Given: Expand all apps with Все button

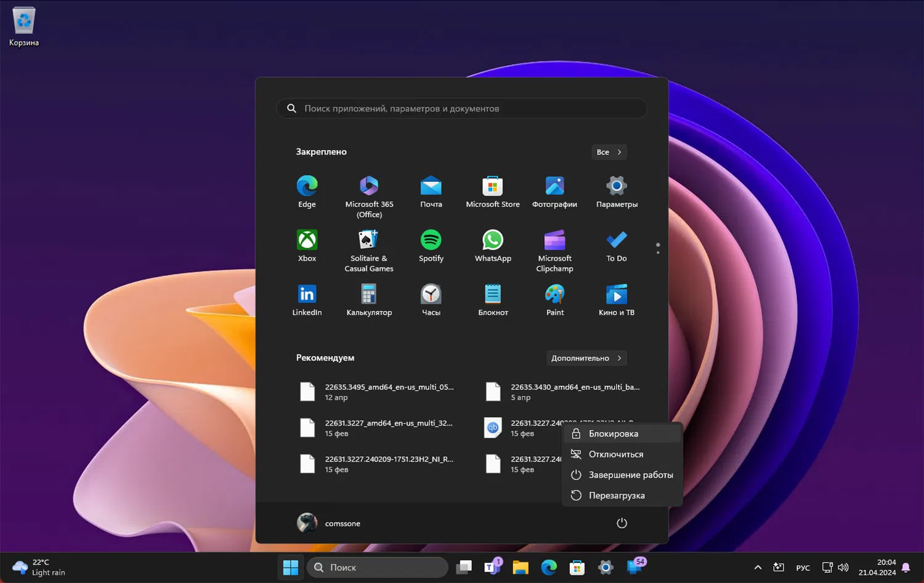Looking at the screenshot, I should coord(609,152).
